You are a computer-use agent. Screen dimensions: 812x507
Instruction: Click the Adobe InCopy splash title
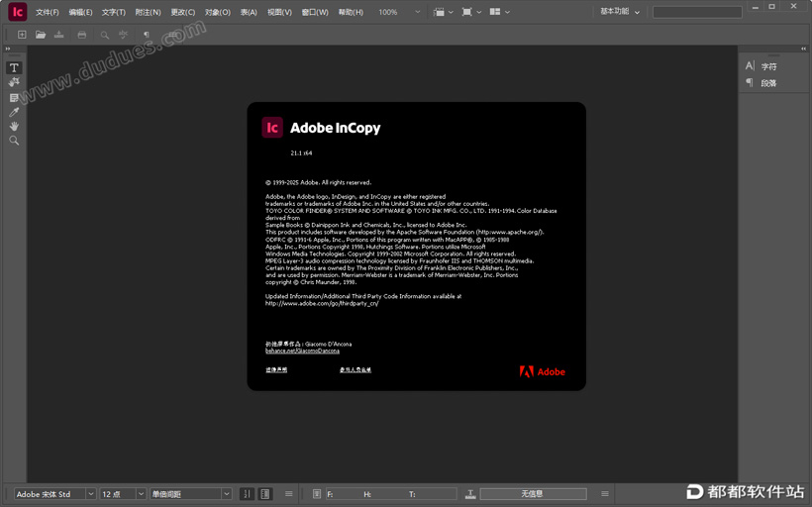click(335, 128)
